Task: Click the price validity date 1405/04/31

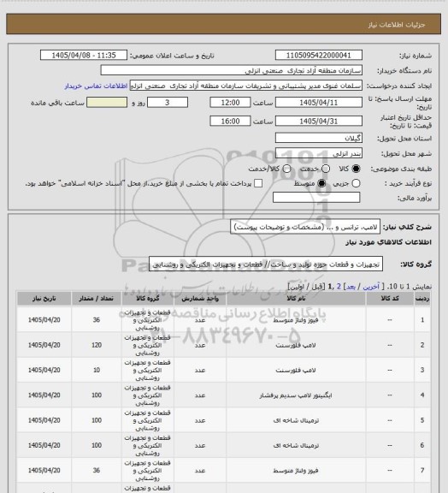Action: tap(319, 121)
